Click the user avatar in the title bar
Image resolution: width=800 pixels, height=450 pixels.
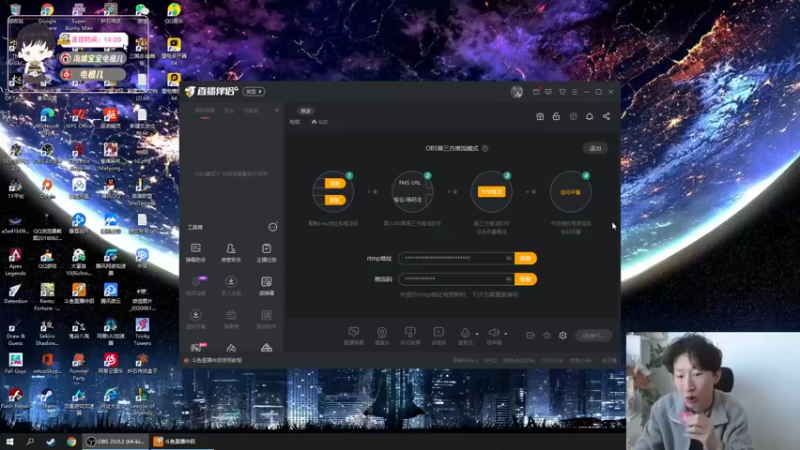coord(516,92)
